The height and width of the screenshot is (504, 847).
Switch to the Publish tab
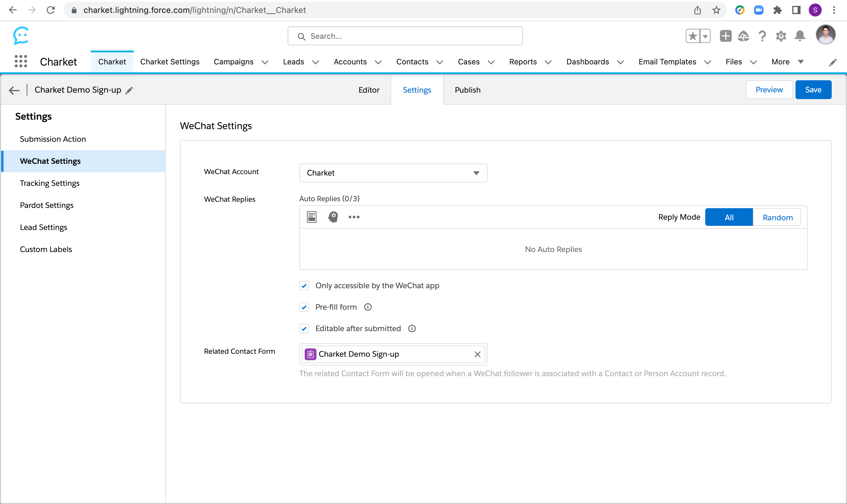pos(467,90)
